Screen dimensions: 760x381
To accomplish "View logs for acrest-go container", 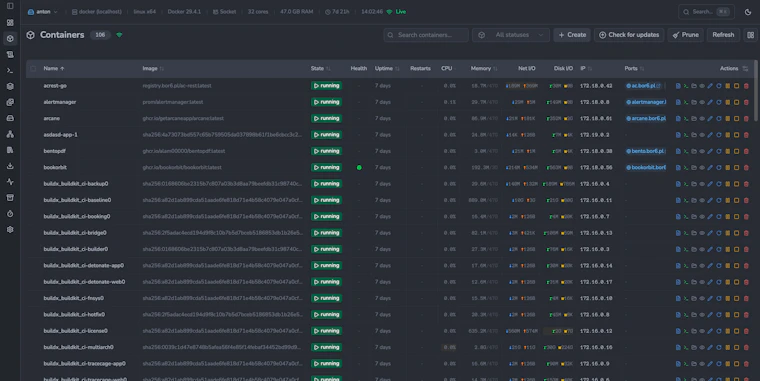I will coord(678,86).
